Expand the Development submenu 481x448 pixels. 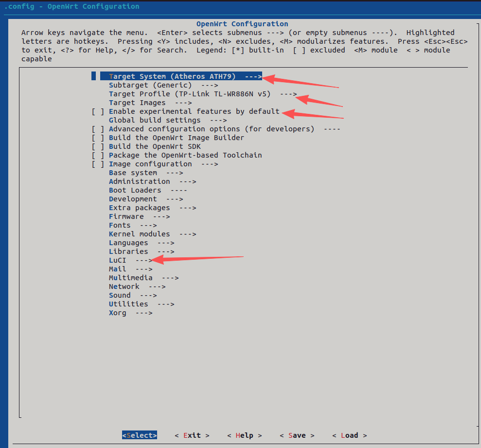pyautogui.click(x=146, y=199)
